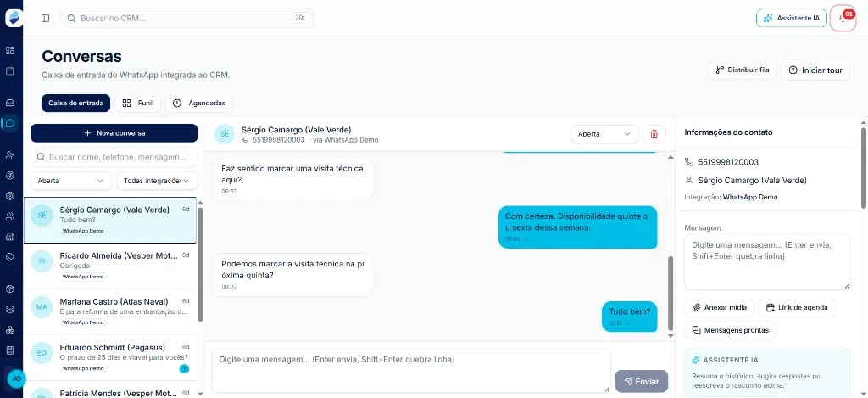Click the unread badge on Eduardo Schmidt
Screen dimensions: 868x398
(184, 368)
